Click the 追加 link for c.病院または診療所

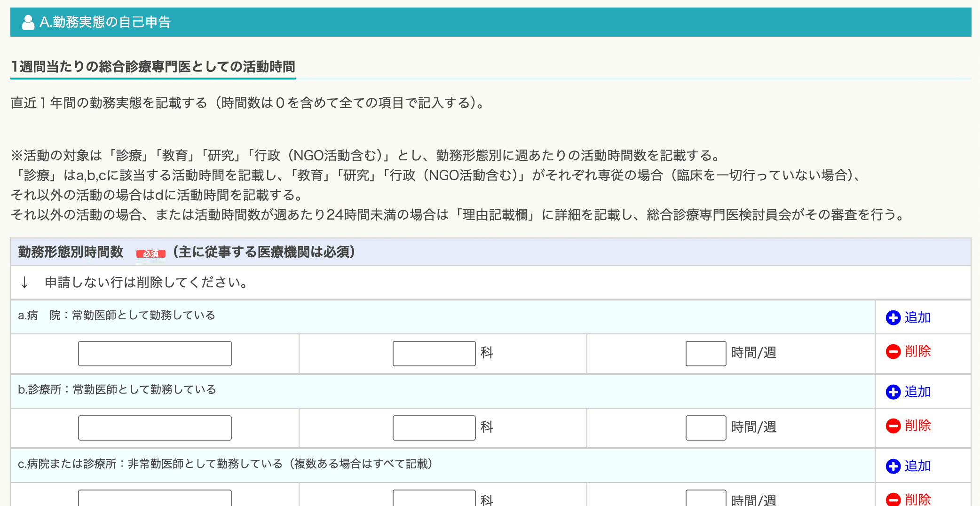coord(917,466)
